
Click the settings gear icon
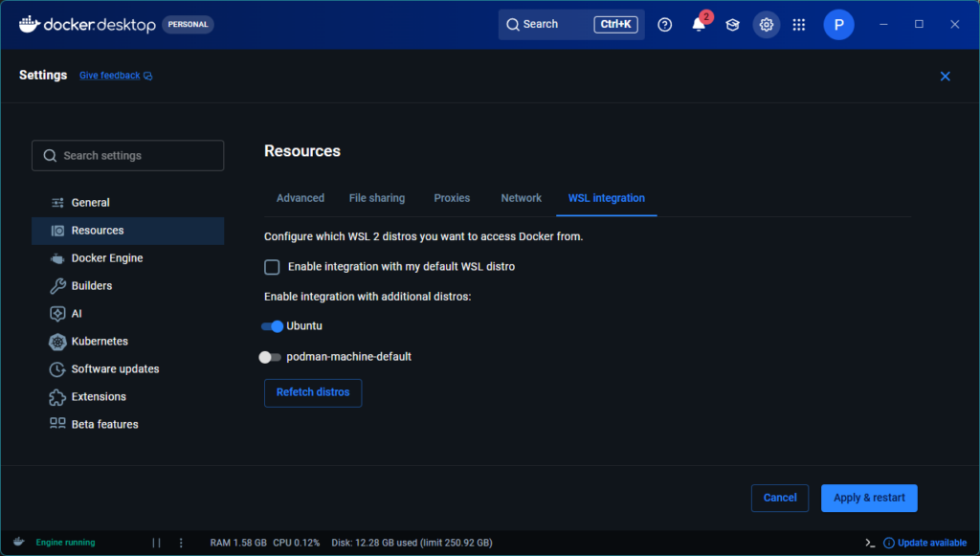click(x=767, y=24)
